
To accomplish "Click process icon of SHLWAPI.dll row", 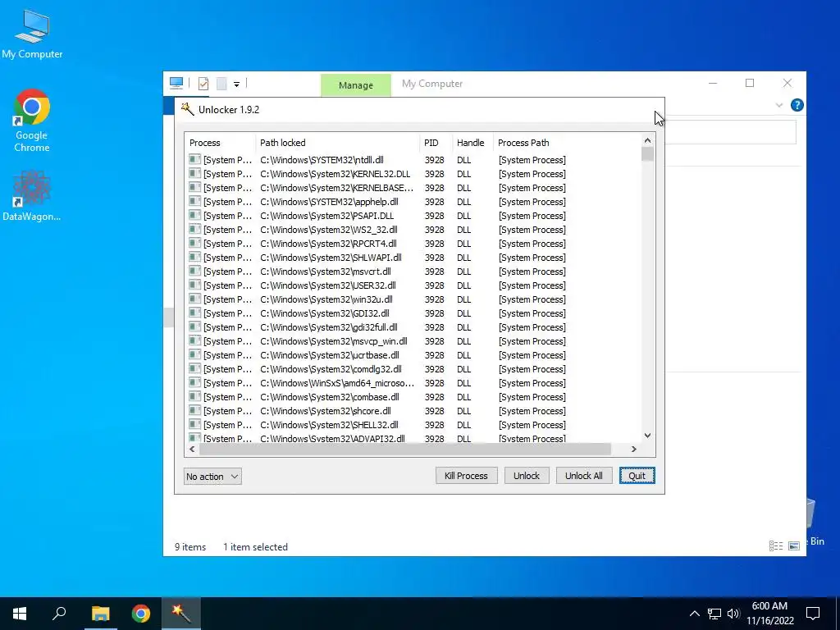I will click(194, 257).
